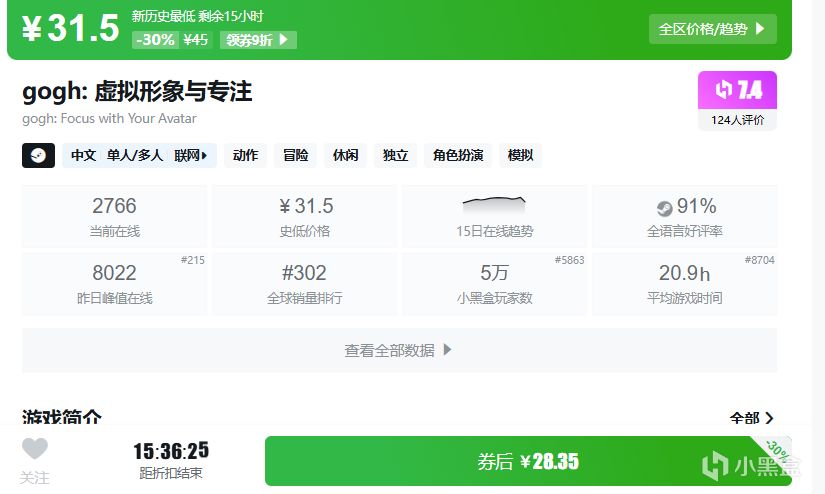This screenshot has width=825, height=494.
Task: Select the 动作 genre tag
Action: point(245,155)
